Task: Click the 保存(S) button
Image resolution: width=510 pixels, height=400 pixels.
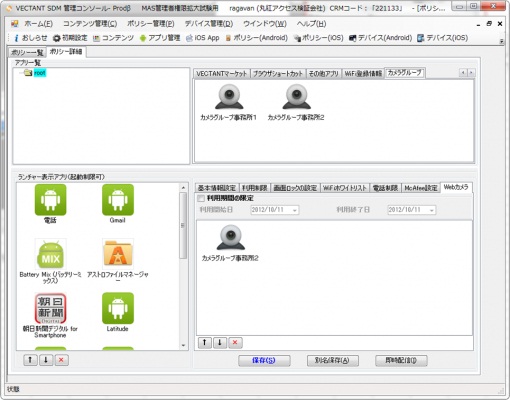Action: (264, 360)
